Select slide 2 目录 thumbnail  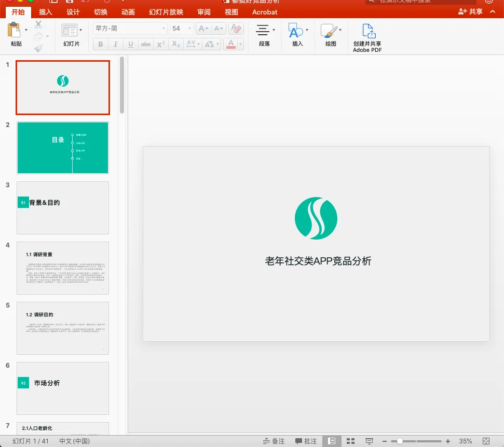click(x=63, y=148)
